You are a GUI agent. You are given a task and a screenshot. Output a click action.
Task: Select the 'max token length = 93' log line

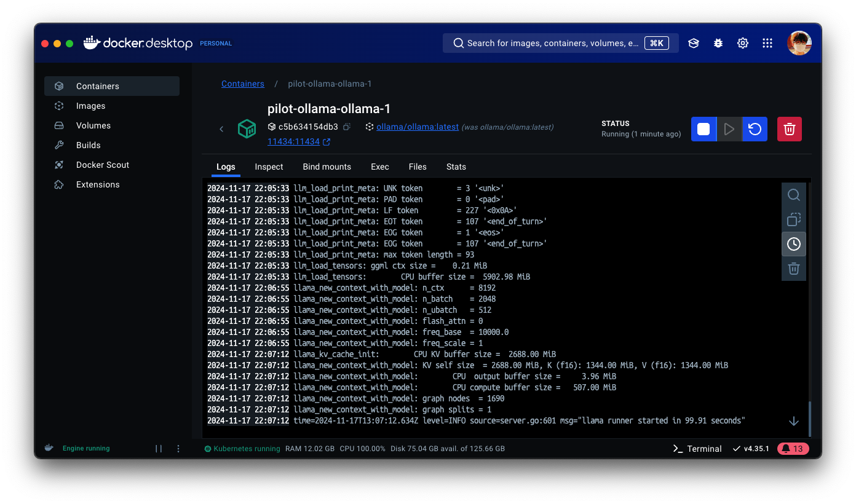[x=341, y=254]
